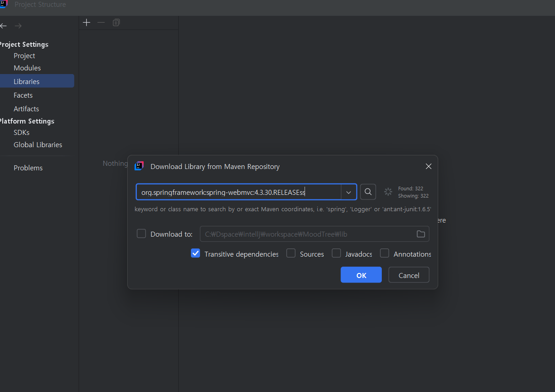
Task: Open the SDKs platform settings
Action: click(x=21, y=132)
